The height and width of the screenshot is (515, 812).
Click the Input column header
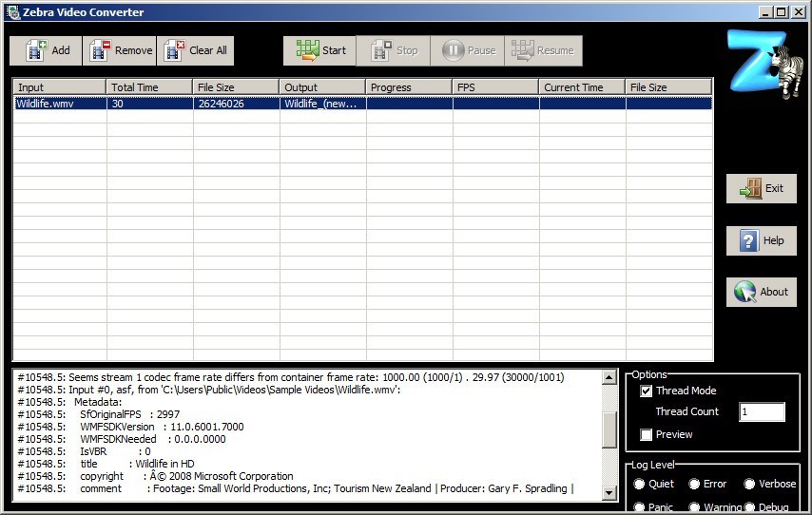point(60,87)
